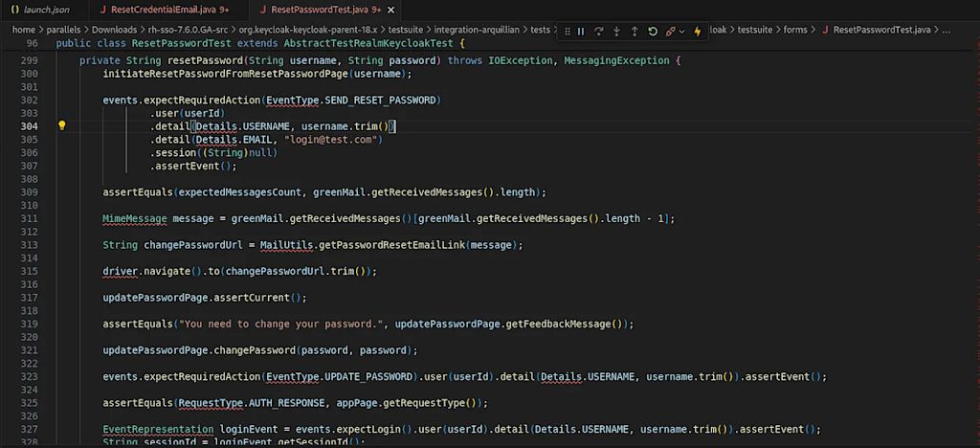Viewport: 980px width, 448px height.
Task: Open 'org.keycloak-keycloak-parent-18.x' breadcrumb segment
Action: pyautogui.click(x=308, y=30)
